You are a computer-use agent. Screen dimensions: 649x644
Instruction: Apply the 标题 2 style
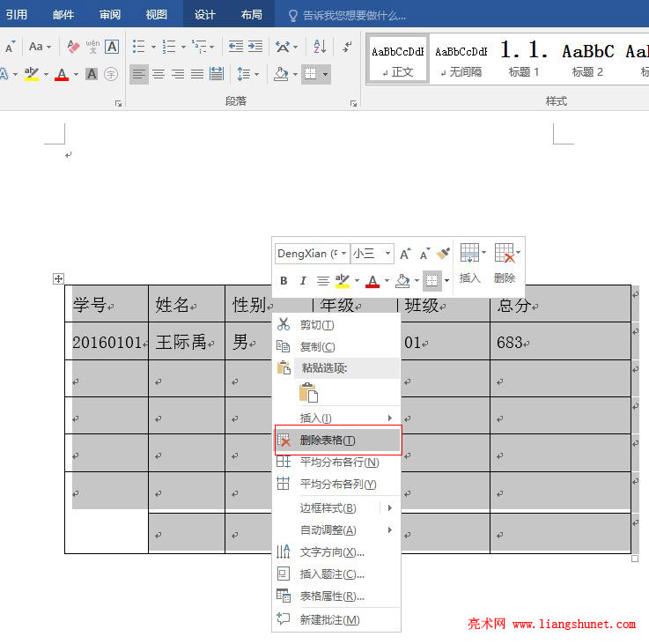click(x=587, y=60)
